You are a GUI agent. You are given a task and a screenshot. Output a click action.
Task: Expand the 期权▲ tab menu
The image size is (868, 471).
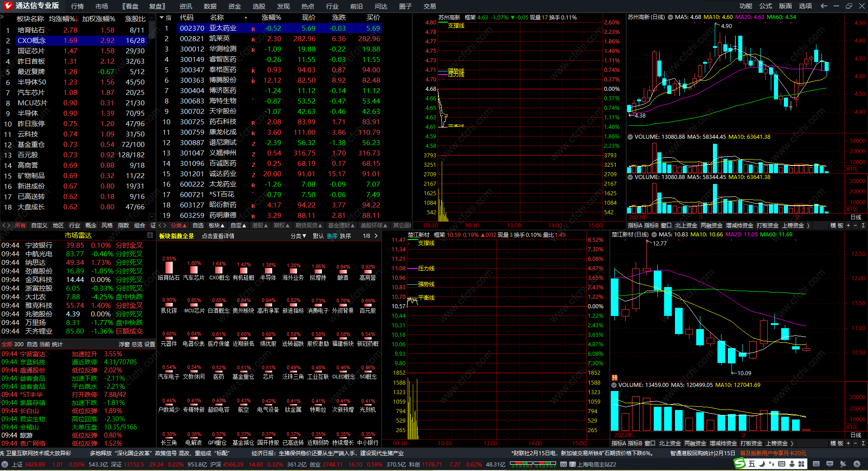point(282,225)
